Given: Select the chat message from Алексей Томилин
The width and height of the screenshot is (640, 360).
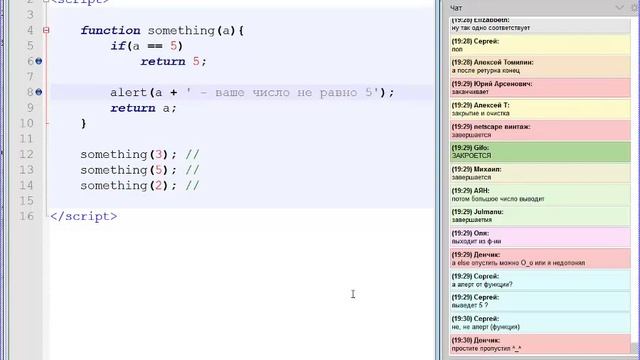Looking at the screenshot, I should point(540,66).
